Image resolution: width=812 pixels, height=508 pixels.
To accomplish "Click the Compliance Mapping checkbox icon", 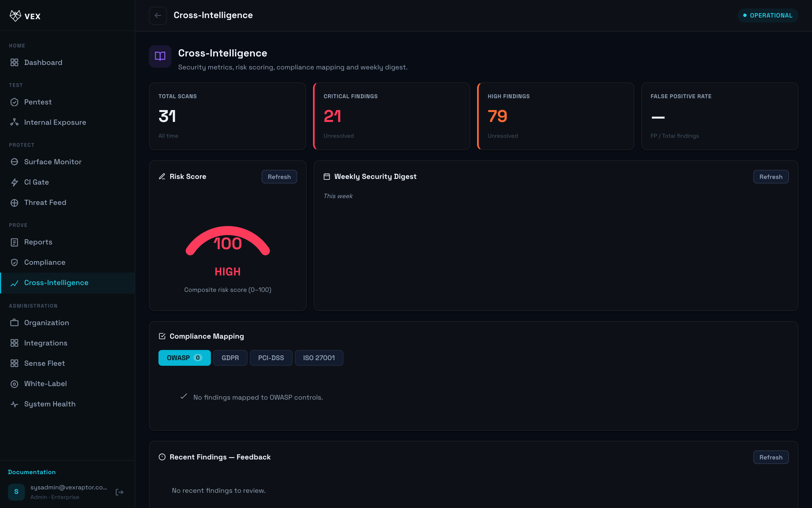I will click(x=162, y=336).
